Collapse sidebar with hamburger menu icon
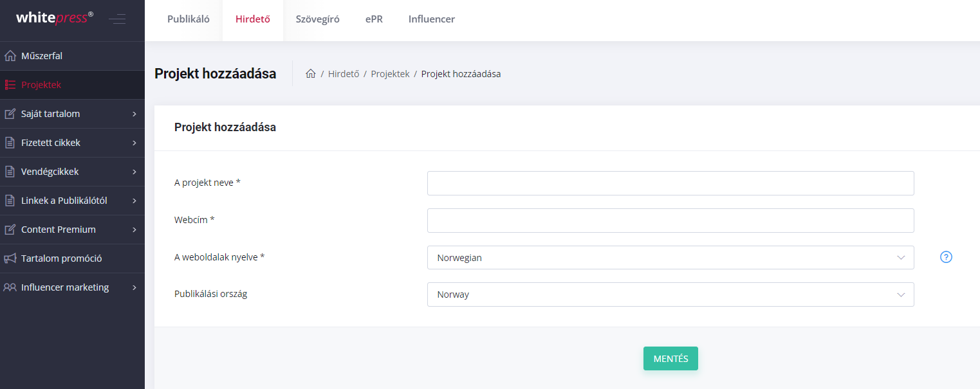This screenshot has height=389, width=980. tap(117, 19)
